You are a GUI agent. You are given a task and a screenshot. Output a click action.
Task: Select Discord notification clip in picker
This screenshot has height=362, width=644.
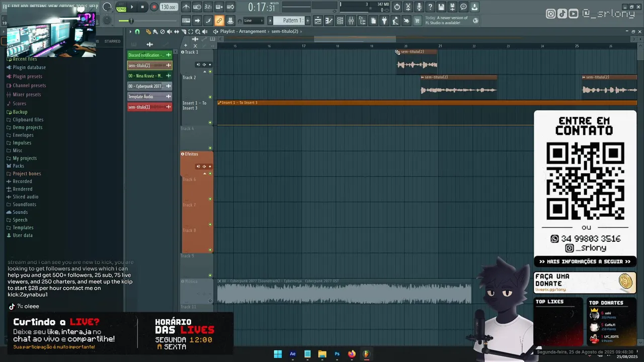click(149, 55)
